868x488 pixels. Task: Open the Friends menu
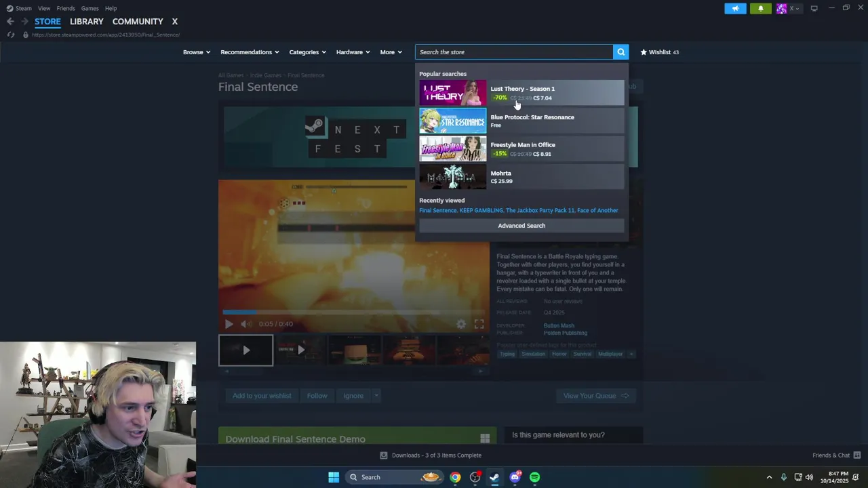click(66, 8)
